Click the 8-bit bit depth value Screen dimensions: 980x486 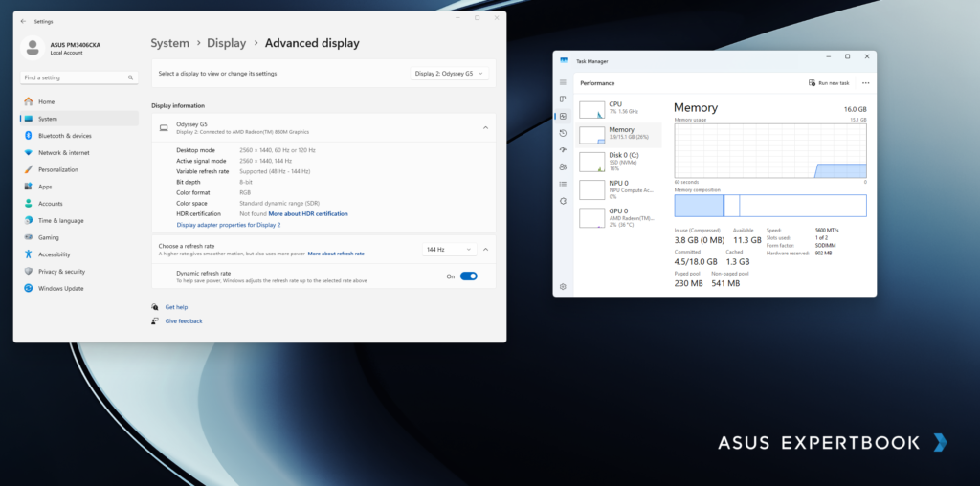point(246,182)
